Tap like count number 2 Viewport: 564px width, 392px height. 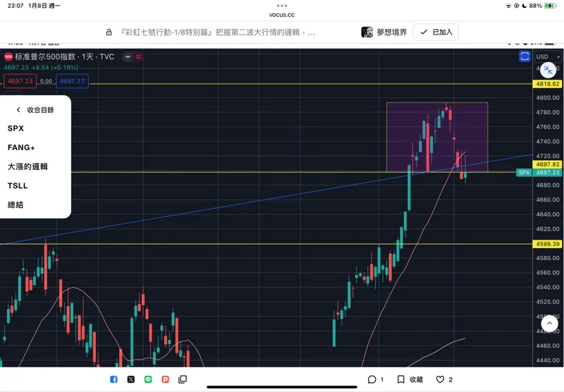[450, 379]
